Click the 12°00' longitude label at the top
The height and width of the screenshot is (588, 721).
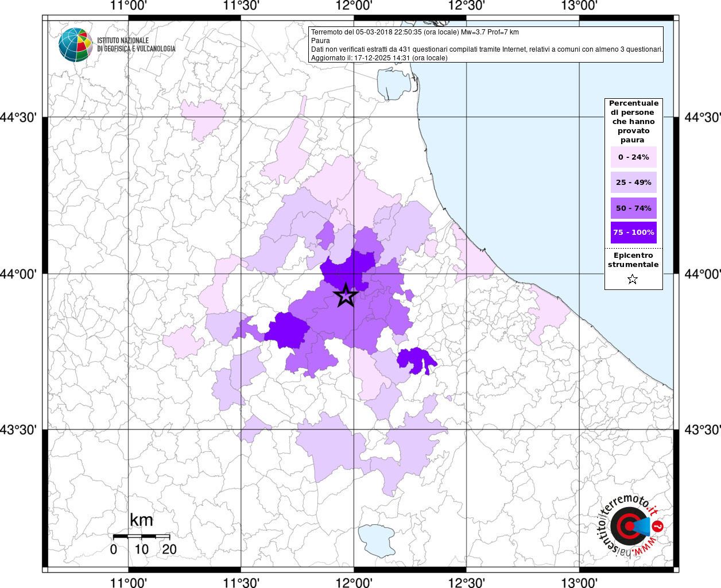click(354, 6)
